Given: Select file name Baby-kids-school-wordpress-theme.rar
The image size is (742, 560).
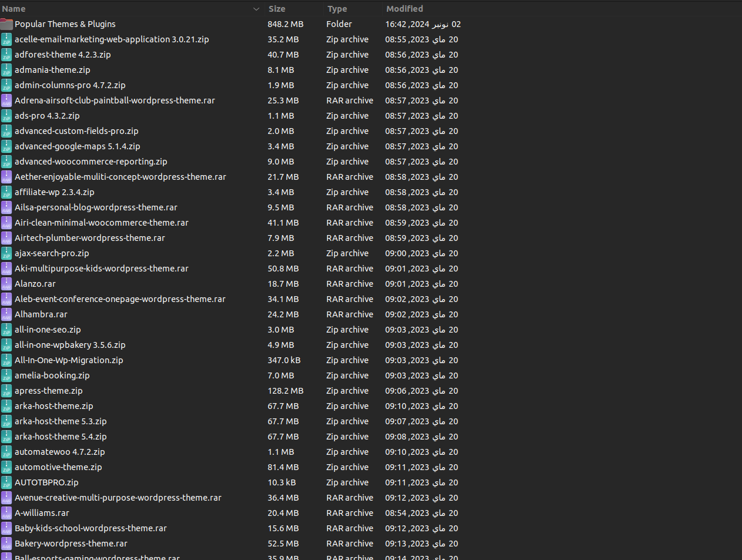Looking at the screenshot, I should tap(91, 528).
